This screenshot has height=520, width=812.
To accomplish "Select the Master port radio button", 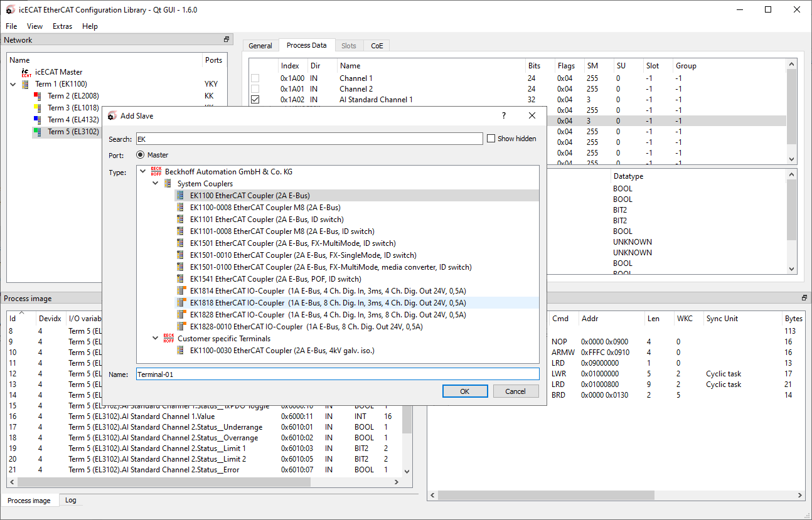I will pyautogui.click(x=141, y=155).
